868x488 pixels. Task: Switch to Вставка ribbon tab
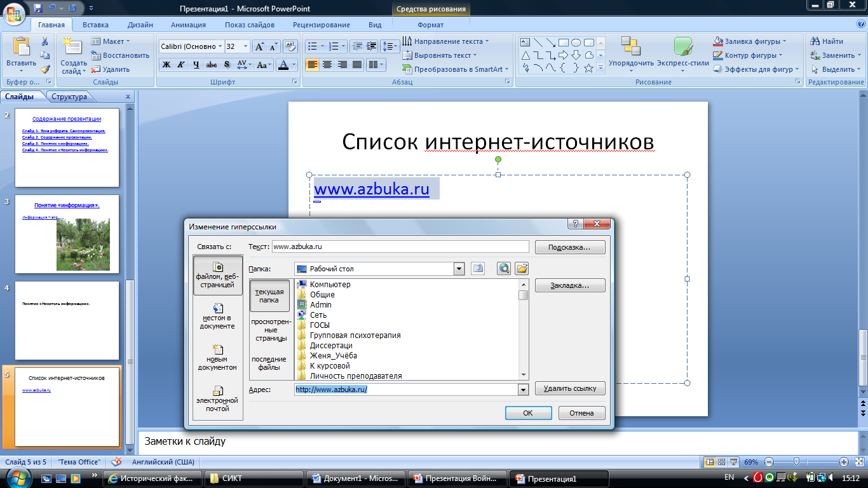point(95,25)
